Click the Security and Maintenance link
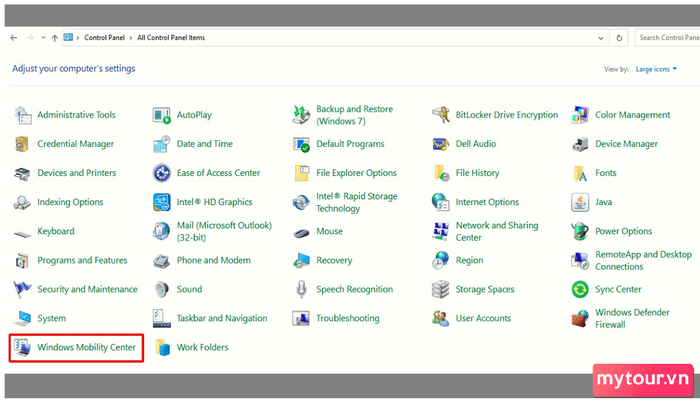The image size is (700, 405). click(x=87, y=289)
